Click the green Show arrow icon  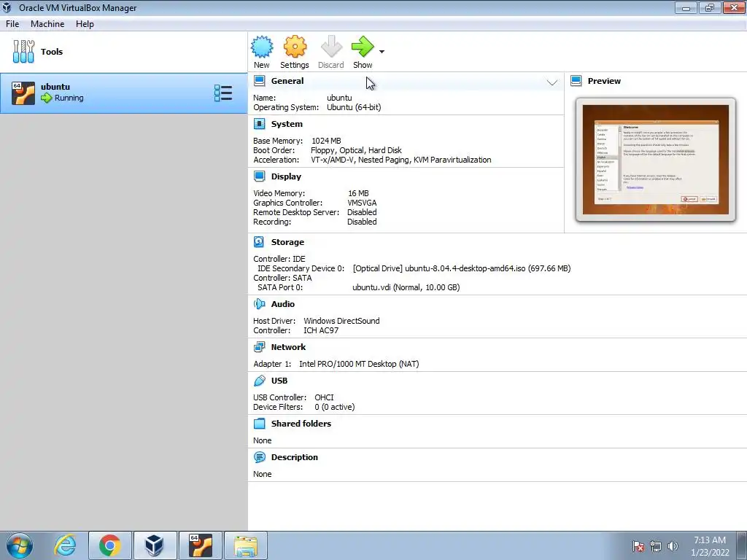click(x=363, y=47)
